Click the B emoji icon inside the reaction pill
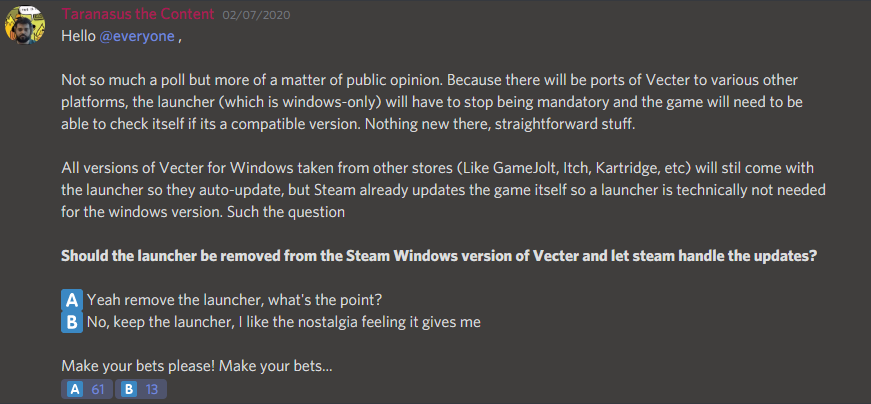 click(128, 390)
